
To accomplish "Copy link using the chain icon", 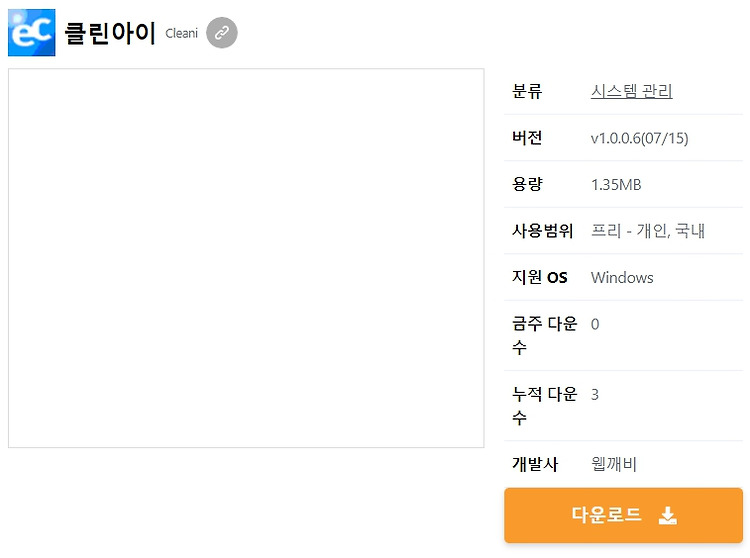I will (x=221, y=33).
